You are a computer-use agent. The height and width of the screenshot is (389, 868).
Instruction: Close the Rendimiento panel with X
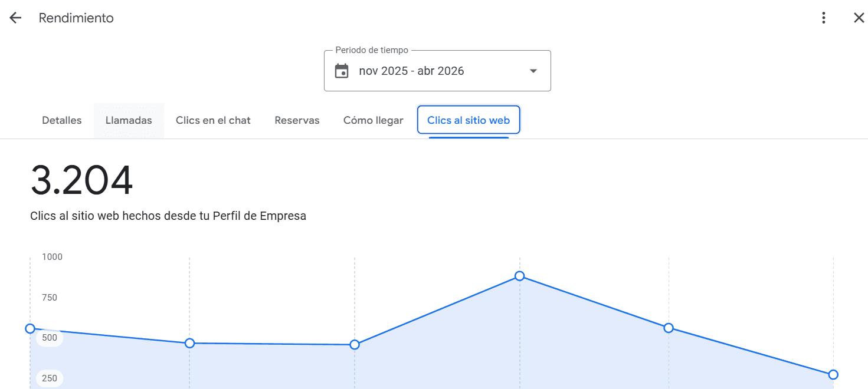859,18
